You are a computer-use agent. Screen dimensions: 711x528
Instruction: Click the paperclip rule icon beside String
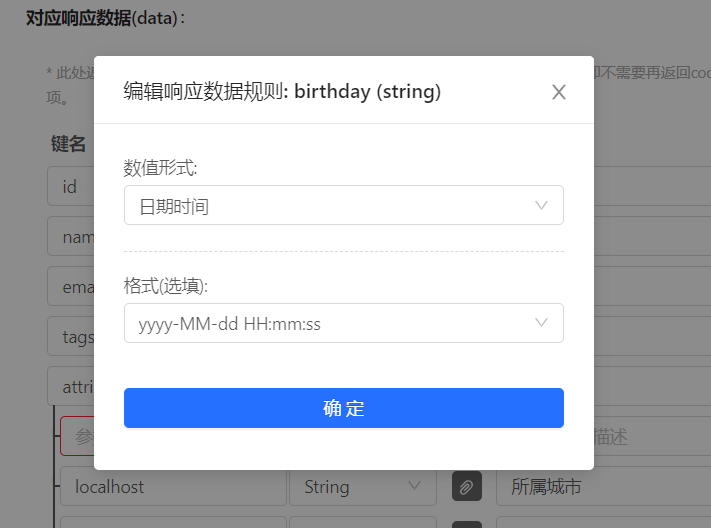(467, 486)
